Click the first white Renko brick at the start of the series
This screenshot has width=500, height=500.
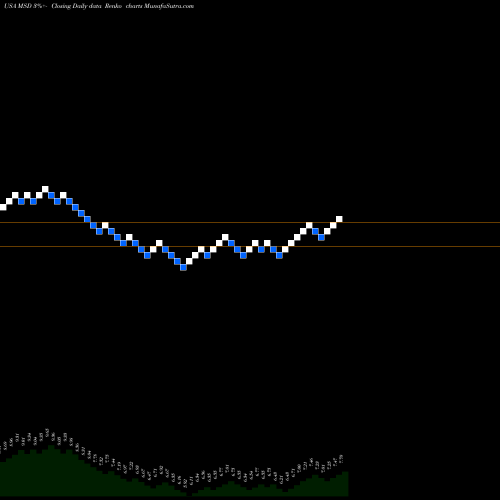click(3, 207)
